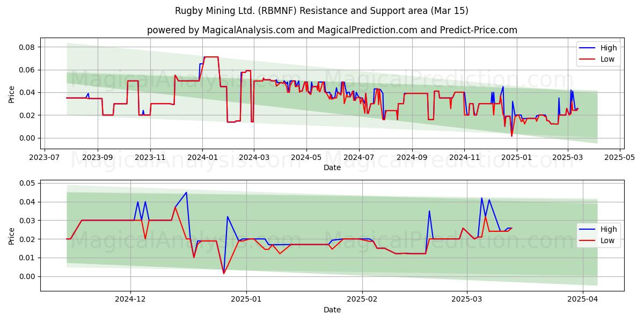The width and height of the screenshot is (644, 322).
Task: Click the '2024-12' tick label on the lower chart
Action: point(130,299)
